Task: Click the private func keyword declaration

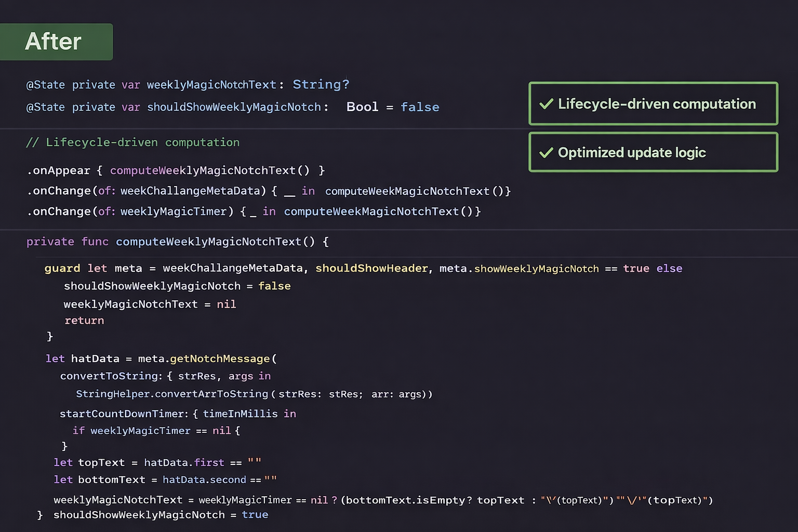Action: pos(68,242)
